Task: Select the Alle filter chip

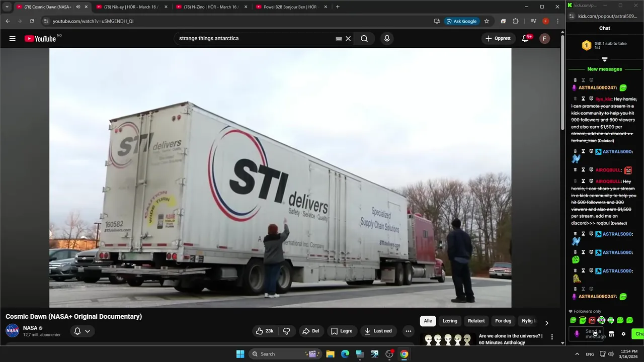Action: click(428, 321)
